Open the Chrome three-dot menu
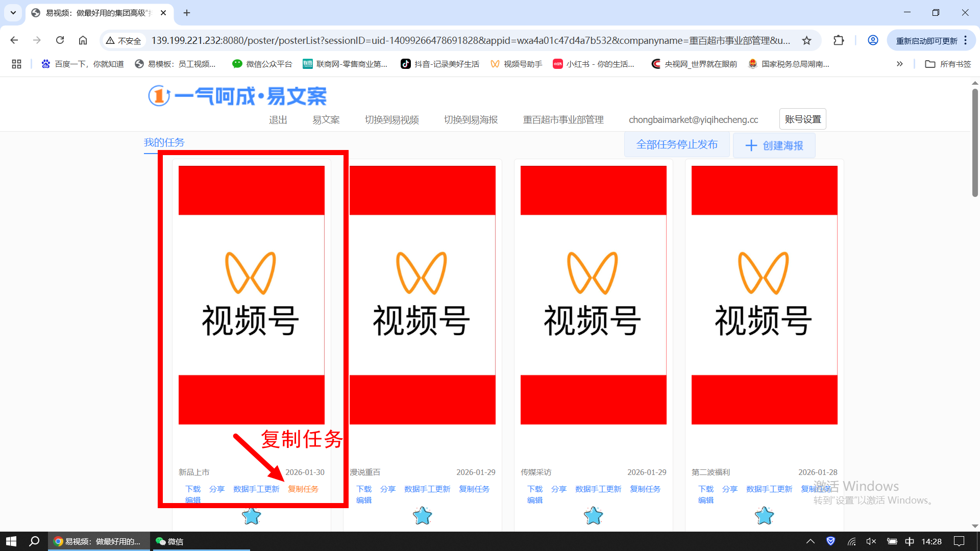 966,40
